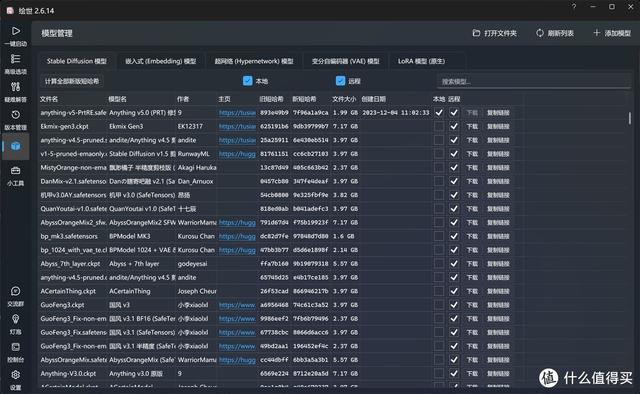Select file name bp_1024_with_vae_te.ckpt
The image size is (640, 394).
point(73,250)
